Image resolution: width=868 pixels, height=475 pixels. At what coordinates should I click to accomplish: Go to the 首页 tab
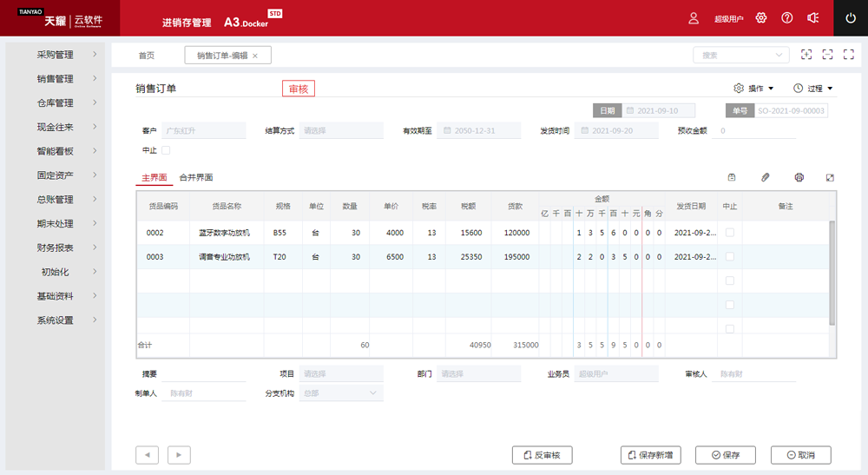coord(147,56)
